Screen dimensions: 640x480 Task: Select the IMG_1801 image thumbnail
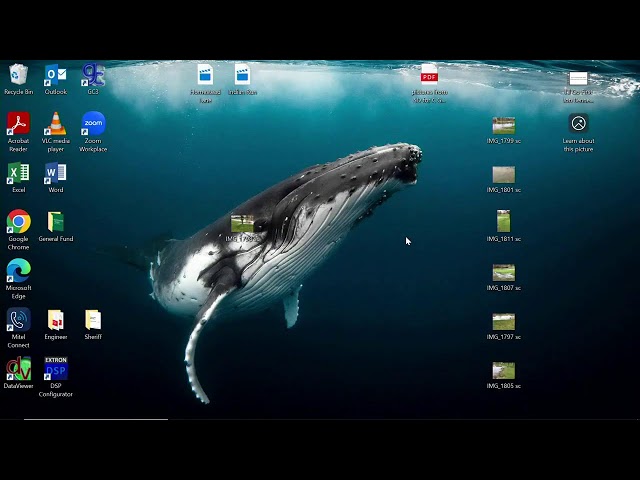click(504, 175)
